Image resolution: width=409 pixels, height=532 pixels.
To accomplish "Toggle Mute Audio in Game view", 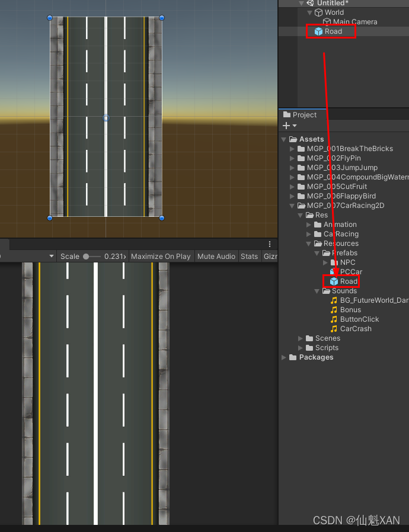I will (216, 257).
